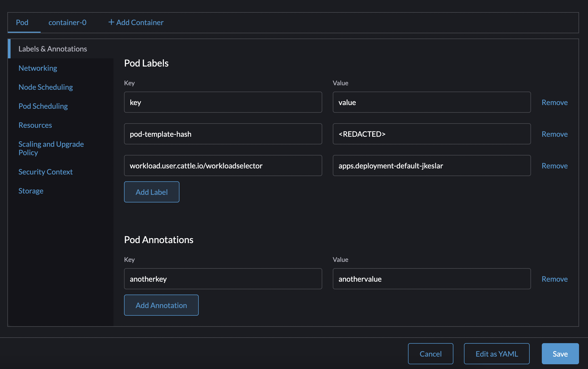Switch to the container-0 tab

(67, 23)
